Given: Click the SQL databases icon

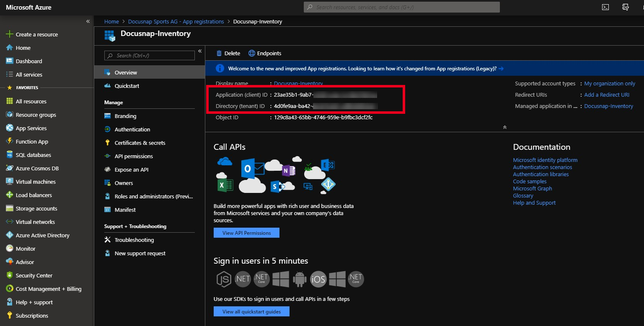Looking at the screenshot, I should tap(9, 155).
